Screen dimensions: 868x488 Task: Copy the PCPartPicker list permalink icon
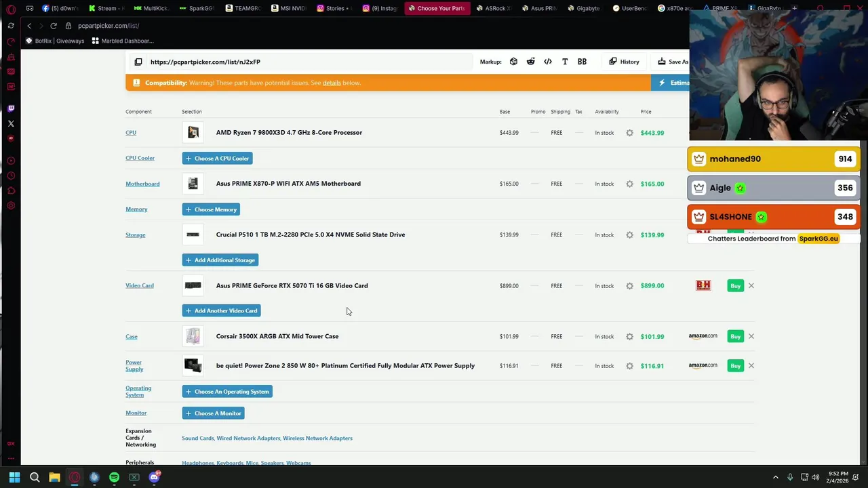[138, 62]
